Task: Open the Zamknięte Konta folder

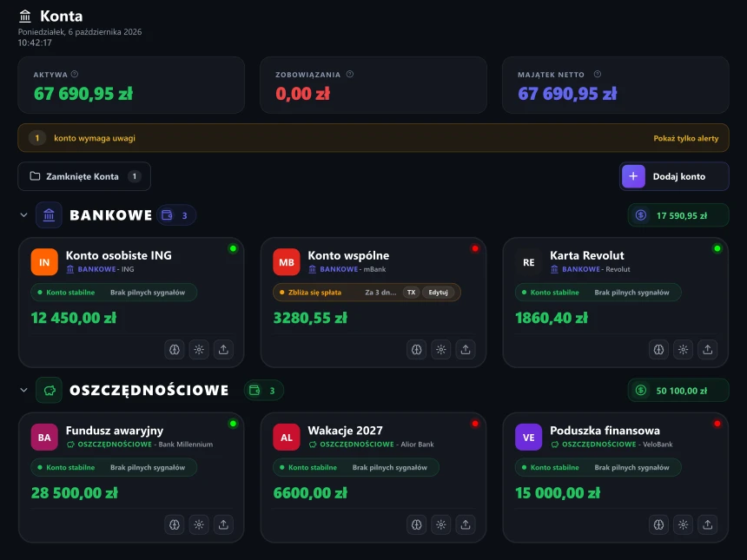Action: [84, 176]
